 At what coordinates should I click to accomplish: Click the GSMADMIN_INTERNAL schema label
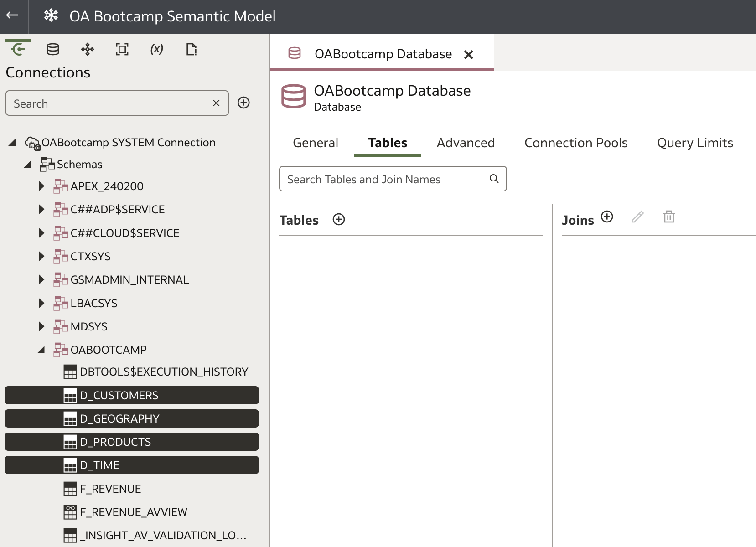point(129,279)
